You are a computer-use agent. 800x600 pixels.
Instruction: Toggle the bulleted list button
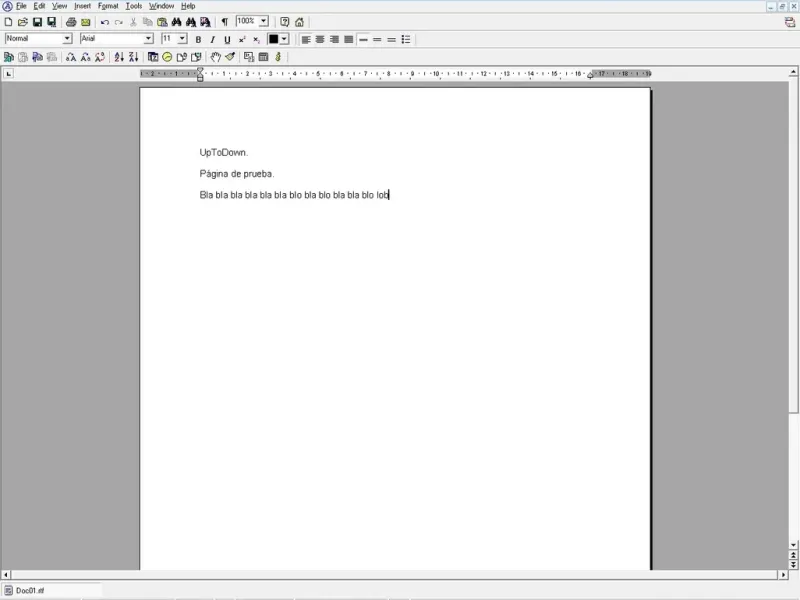pos(406,39)
